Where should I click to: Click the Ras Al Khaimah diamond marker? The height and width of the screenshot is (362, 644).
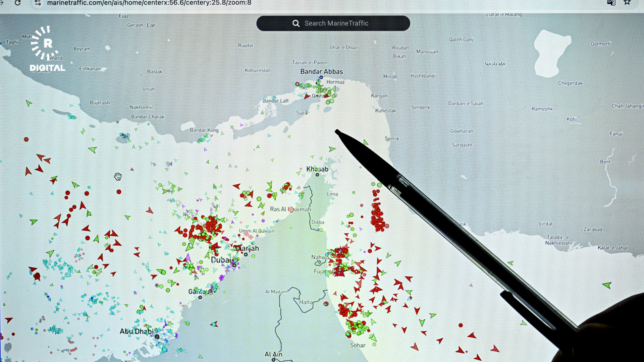(x=291, y=209)
